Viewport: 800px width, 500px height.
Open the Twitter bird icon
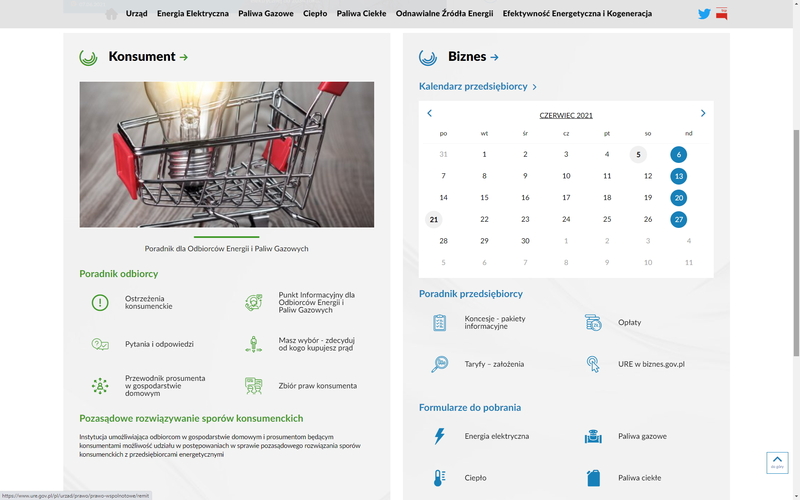704,14
